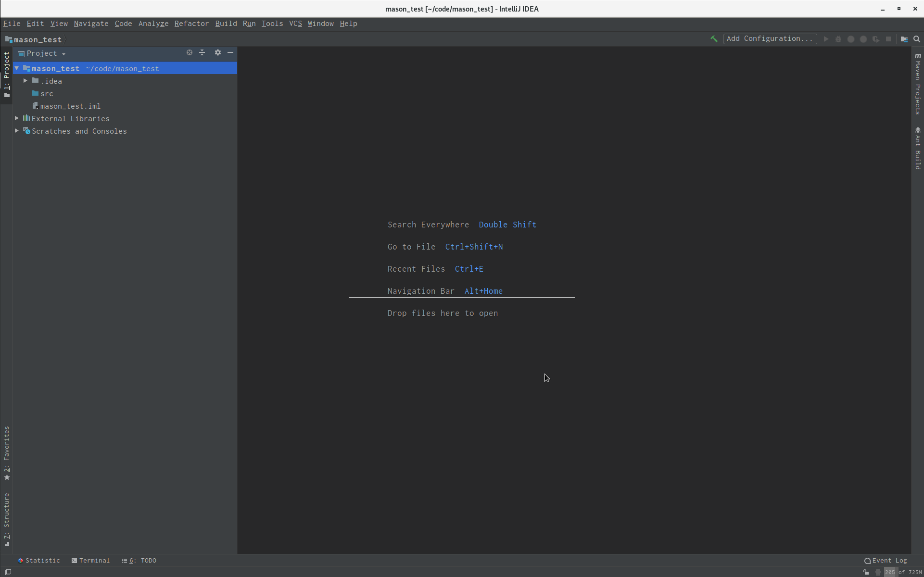
Task: Expand External Libraries node arrow
Action: pyautogui.click(x=17, y=118)
